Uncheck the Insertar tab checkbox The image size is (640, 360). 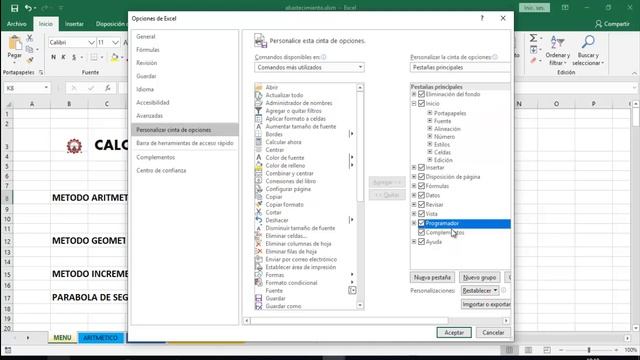coord(422,168)
